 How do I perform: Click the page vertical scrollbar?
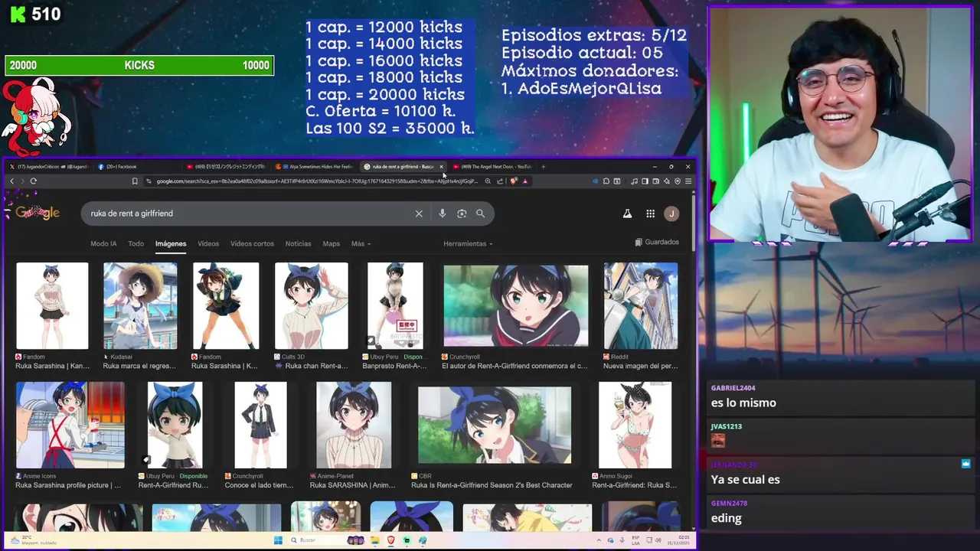[694, 222]
